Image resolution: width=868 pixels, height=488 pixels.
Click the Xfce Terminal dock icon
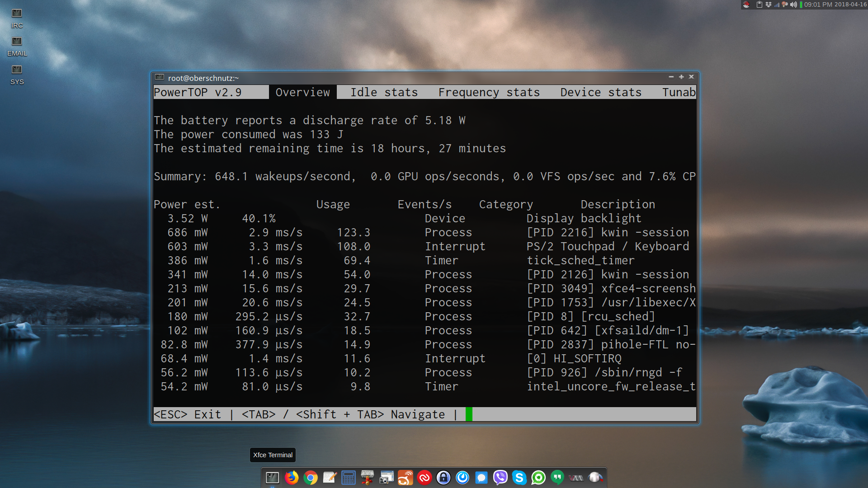pyautogui.click(x=272, y=478)
